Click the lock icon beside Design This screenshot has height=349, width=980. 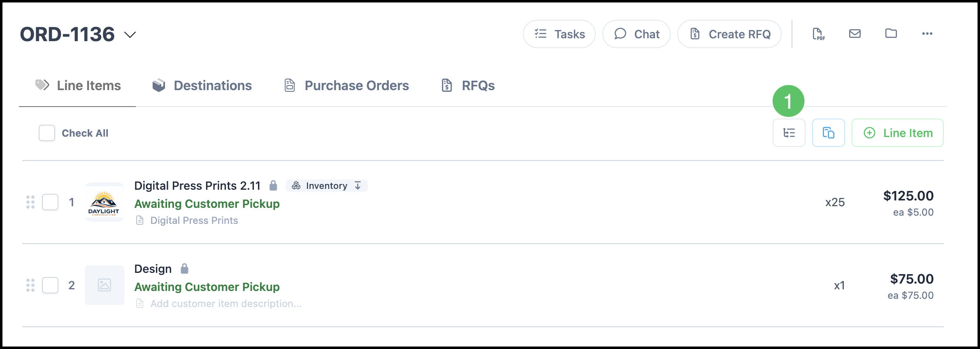click(184, 269)
